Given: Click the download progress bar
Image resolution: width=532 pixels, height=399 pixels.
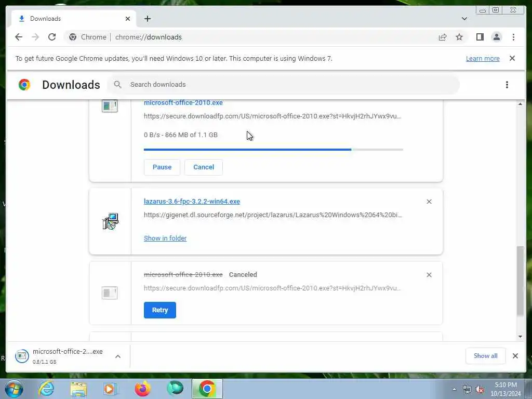Looking at the screenshot, I should (273, 149).
